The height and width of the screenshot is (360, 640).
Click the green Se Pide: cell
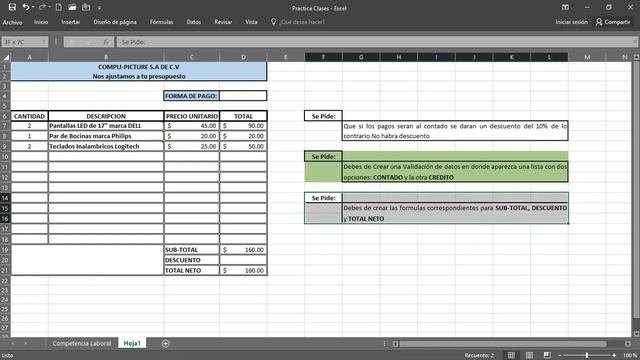tap(323, 157)
